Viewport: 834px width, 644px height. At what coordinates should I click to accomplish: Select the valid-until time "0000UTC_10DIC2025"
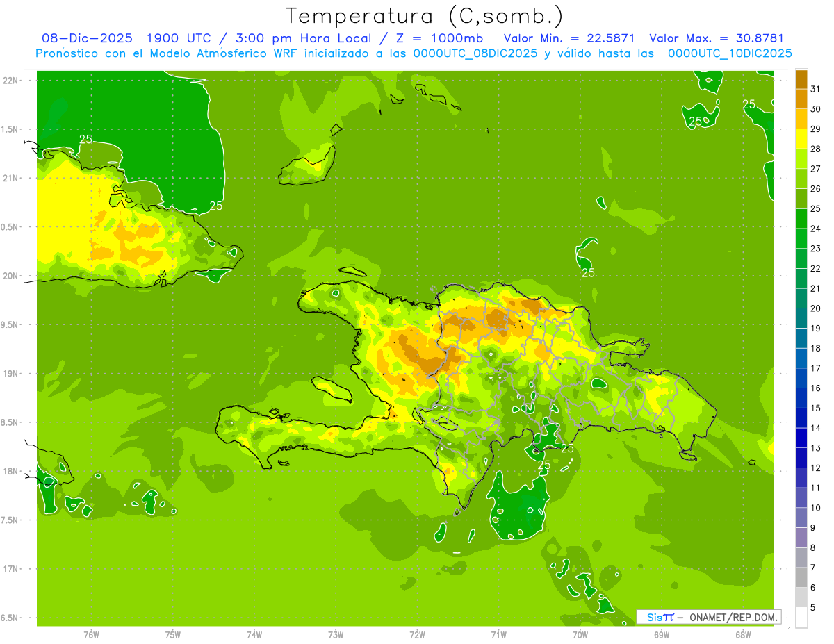click(x=730, y=53)
